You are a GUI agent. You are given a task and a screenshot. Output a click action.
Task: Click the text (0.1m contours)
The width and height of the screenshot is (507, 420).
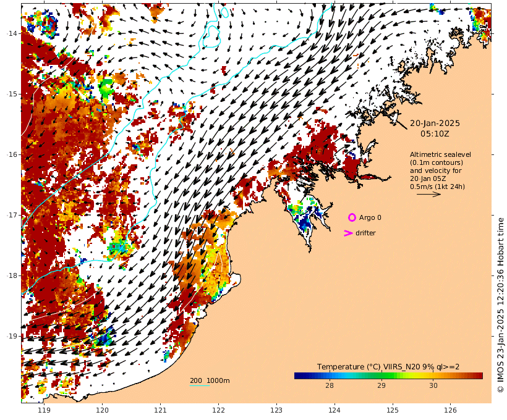[x=437, y=163]
